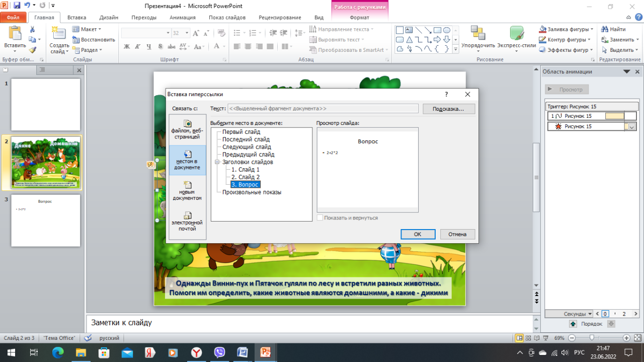
Task: Select новым документом link type
Action: pyautogui.click(x=187, y=191)
